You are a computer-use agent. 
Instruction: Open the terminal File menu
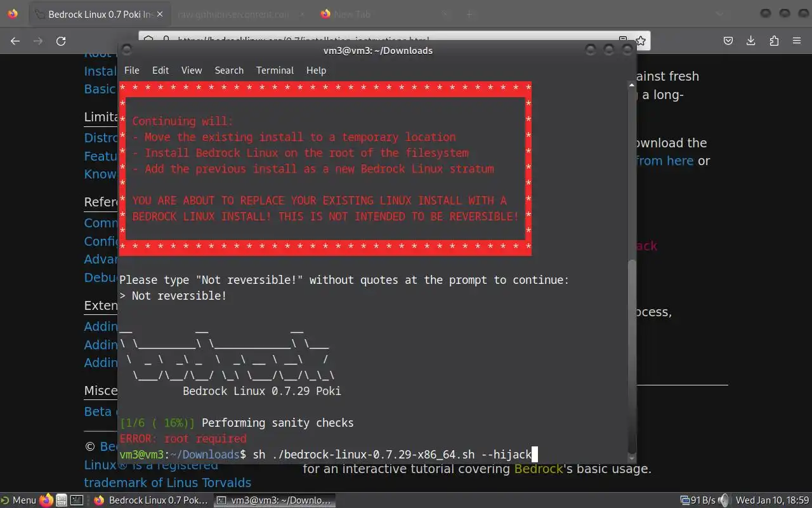pyautogui.click(x=131, y=70)
